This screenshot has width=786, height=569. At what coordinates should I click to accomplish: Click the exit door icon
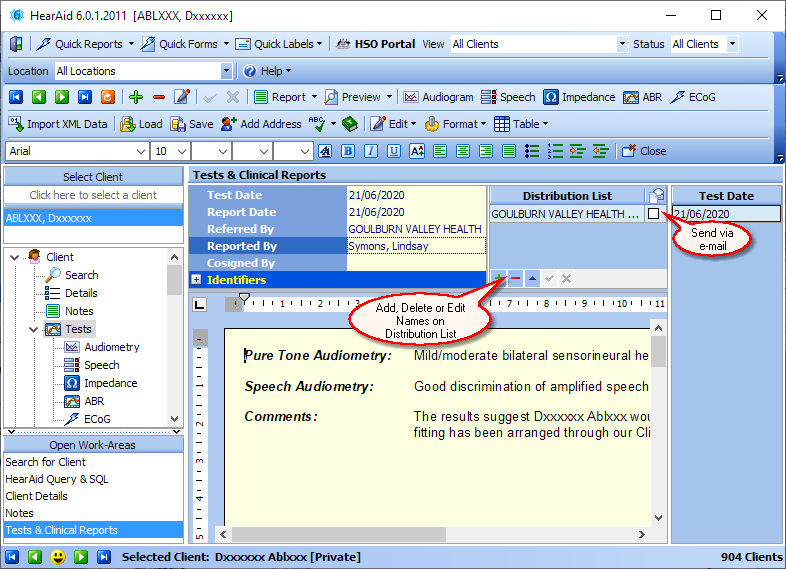coord(16,44)
